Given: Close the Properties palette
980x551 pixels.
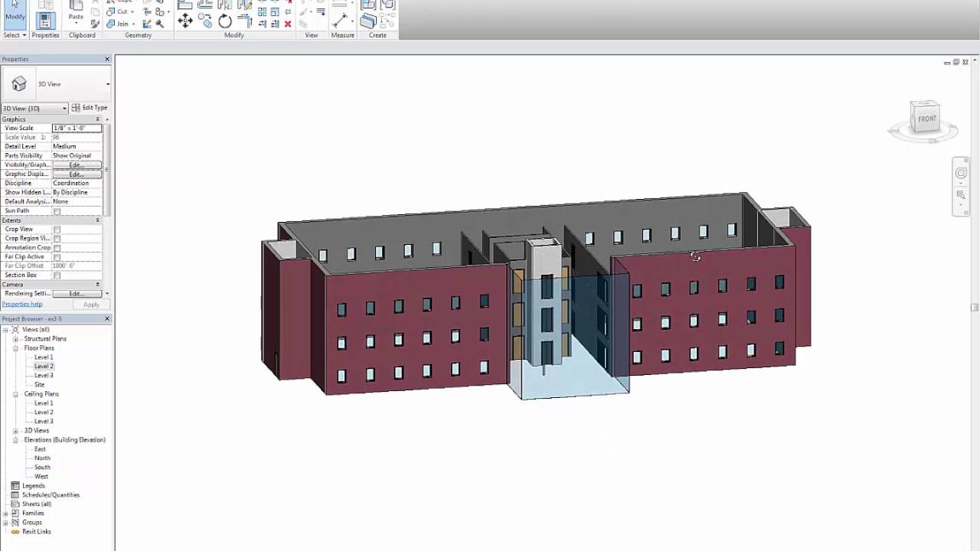Looking at the screenshot, I should point(107,59).
